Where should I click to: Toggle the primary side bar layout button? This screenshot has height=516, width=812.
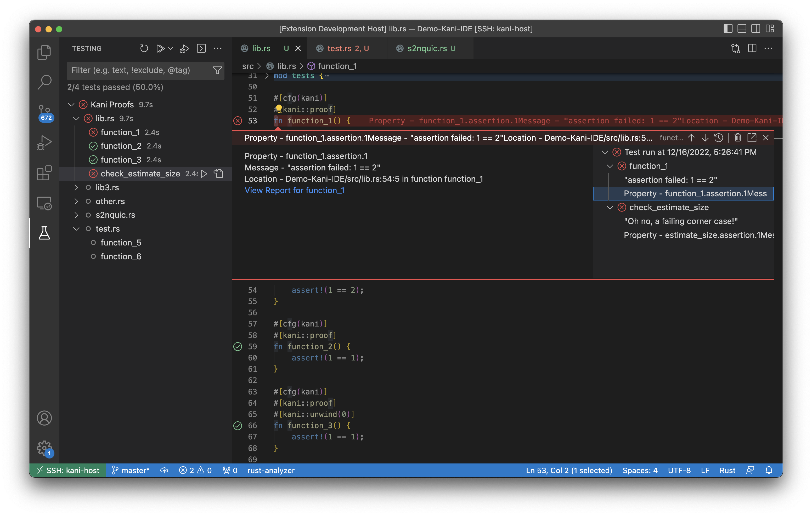click(728, 29)
